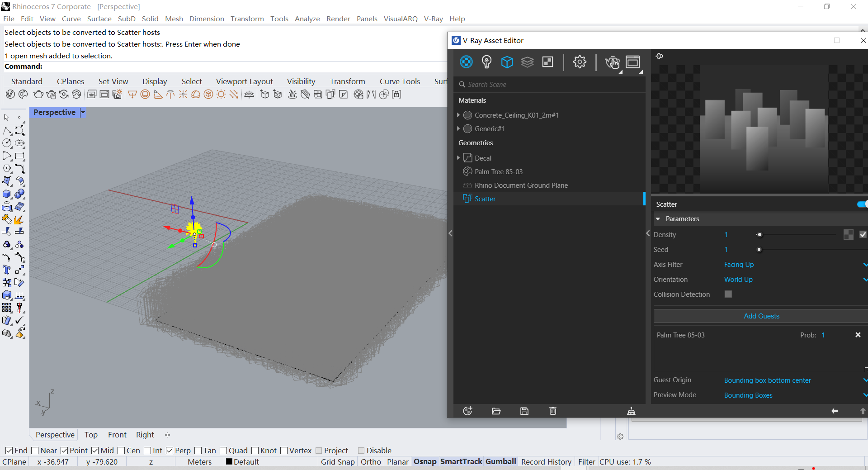Click the render teapot icon

(612, 62)
